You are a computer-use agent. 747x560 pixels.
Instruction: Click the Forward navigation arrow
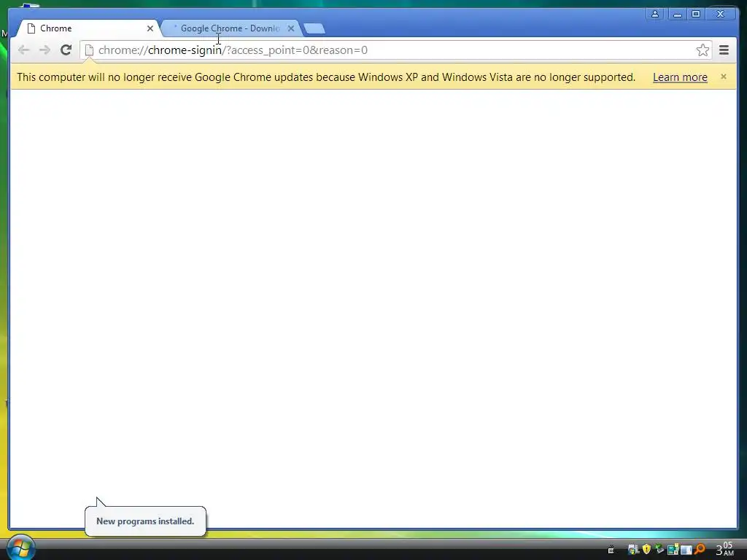click(x=44, y=50)
